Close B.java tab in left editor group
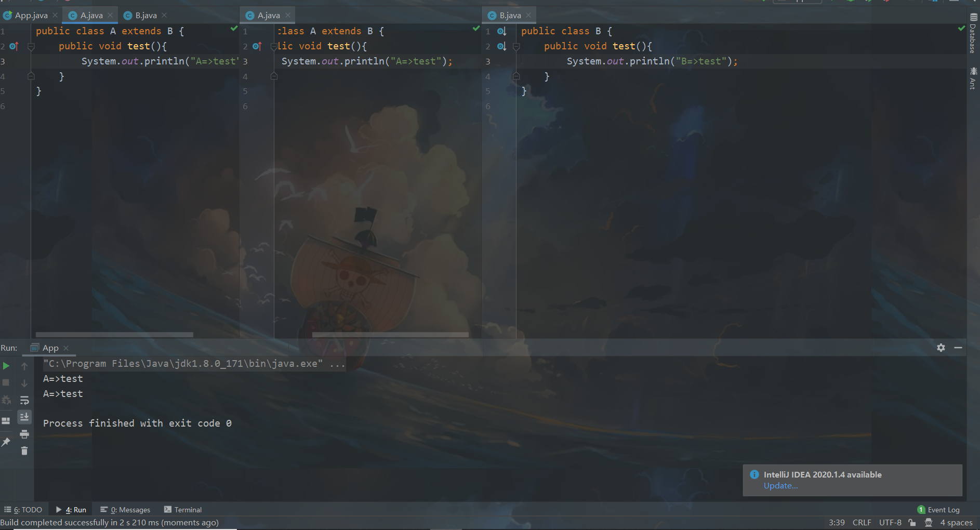 tap(164, 16)
